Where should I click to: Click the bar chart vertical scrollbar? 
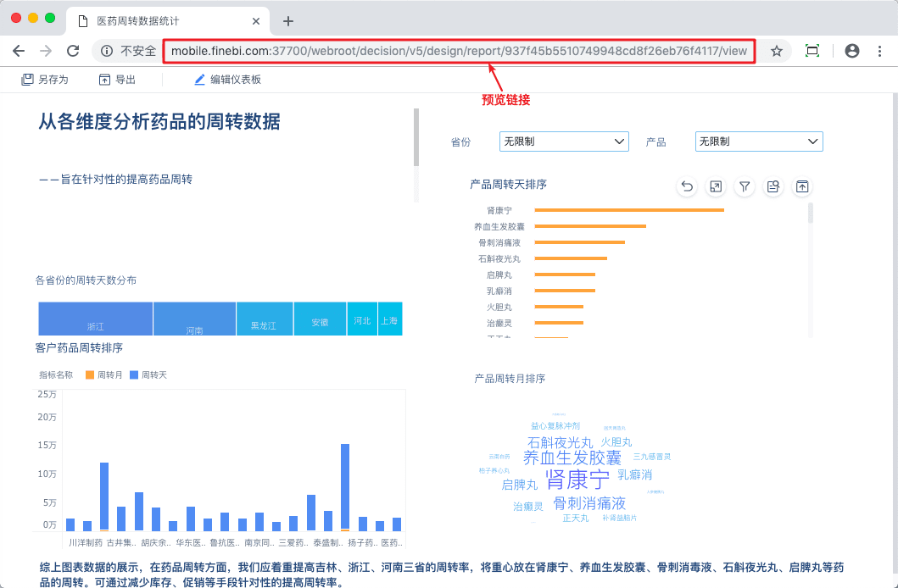click(811, 213)
